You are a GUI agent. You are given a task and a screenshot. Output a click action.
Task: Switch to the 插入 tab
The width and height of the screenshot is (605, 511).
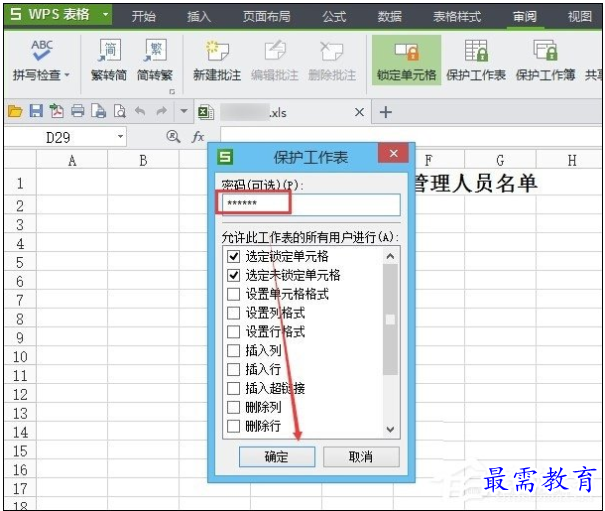click(199, 16)
